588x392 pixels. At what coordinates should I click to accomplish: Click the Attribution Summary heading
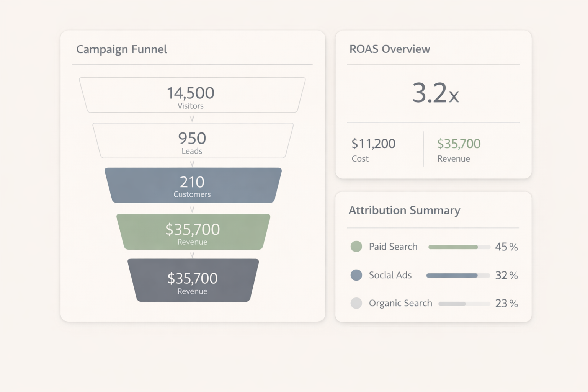point(404,210)
